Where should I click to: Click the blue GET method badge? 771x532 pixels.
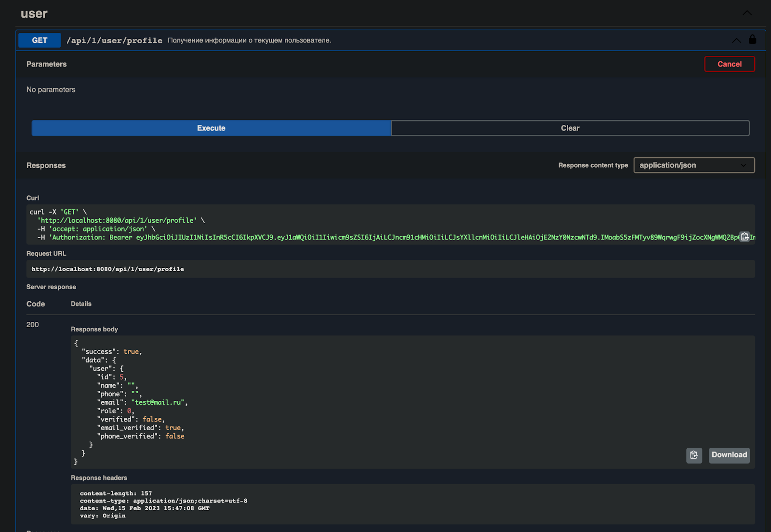click(40, 40)
